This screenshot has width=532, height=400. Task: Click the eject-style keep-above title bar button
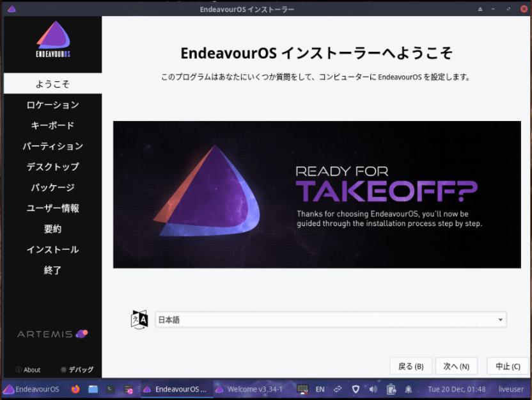480,9
